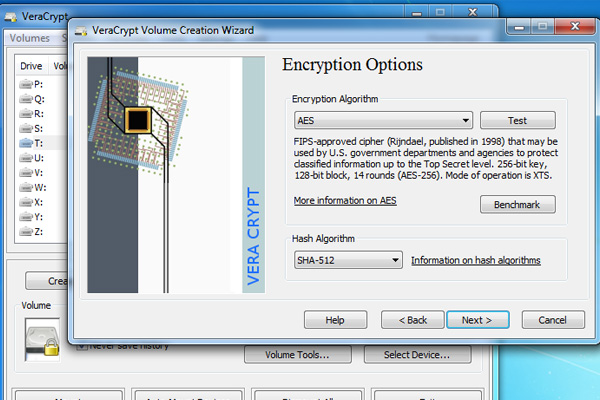Cancel the Volume Creation Wizard

coord(553,320)
